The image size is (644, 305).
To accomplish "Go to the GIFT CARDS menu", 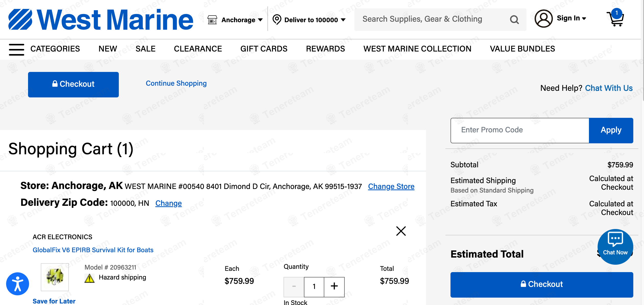I will (x=264, y=49).
